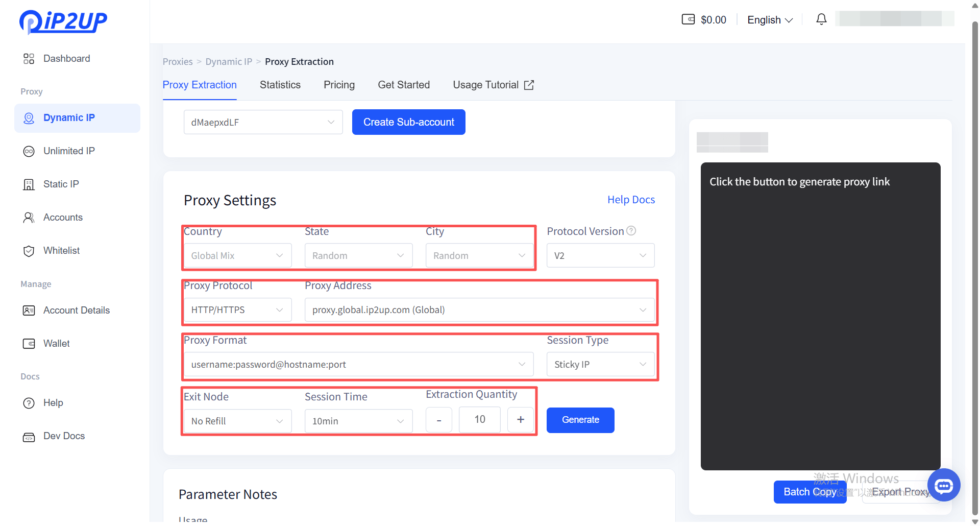
Task: Click the Dev Docs code icon
Action: pos(29,437)
